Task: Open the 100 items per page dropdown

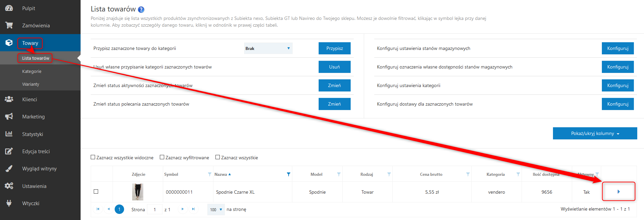Action: pyautogui.click(x=216, y=210)
